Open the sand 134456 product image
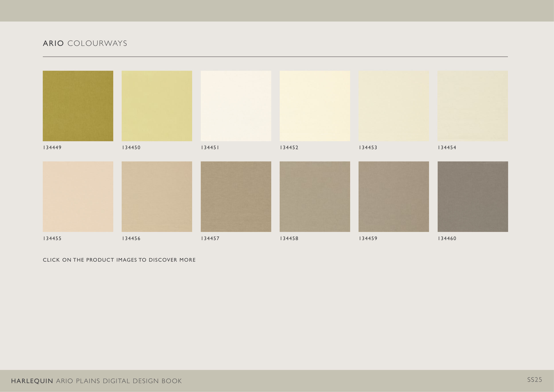The image size is (554, 392). click(157, 197)
